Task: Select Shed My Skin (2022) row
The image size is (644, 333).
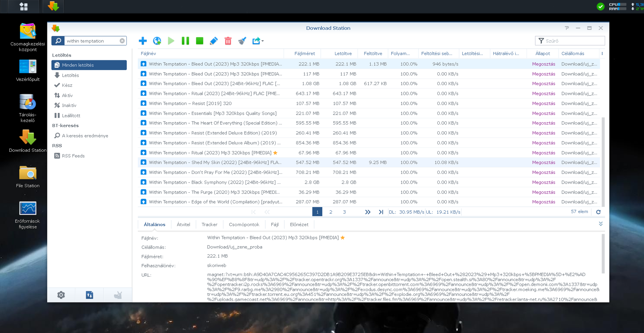Action: pos(369,162)
